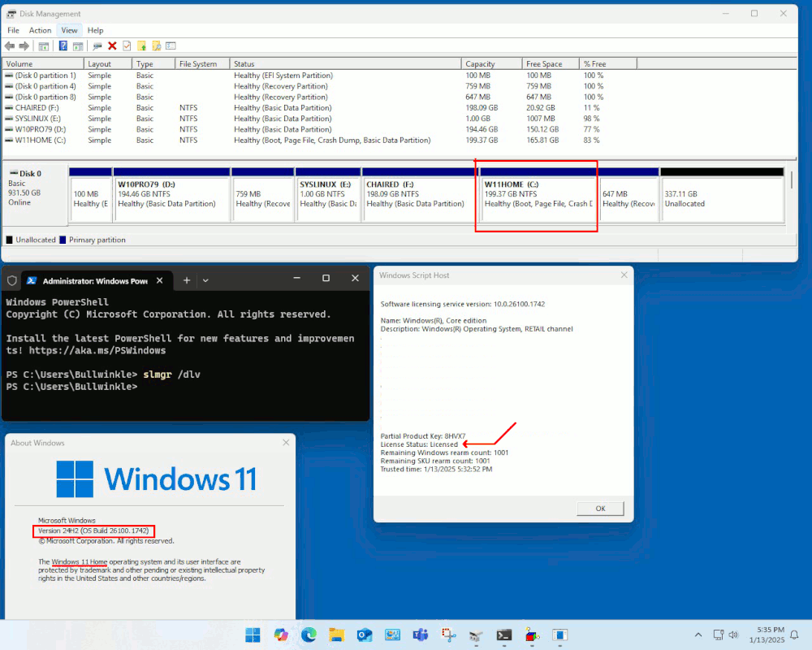Select the 100 MB EFI partition block
812x650 pixels.
[x=91, y=196]
